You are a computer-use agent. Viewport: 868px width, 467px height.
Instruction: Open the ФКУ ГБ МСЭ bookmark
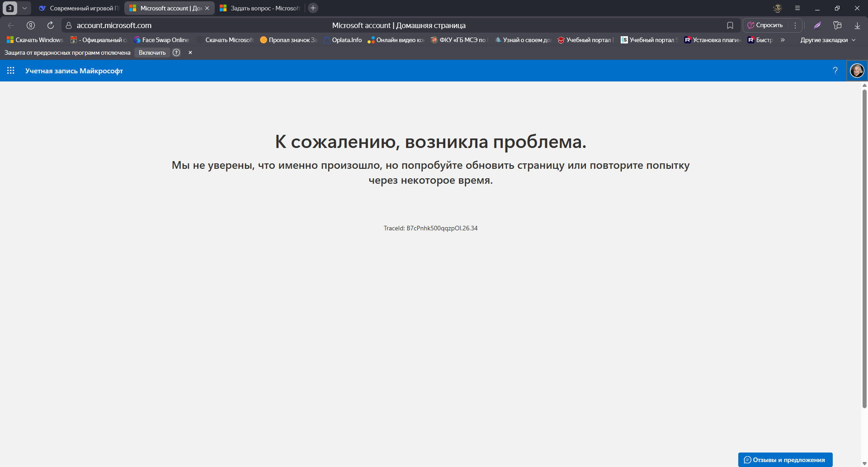click(460, 40)
